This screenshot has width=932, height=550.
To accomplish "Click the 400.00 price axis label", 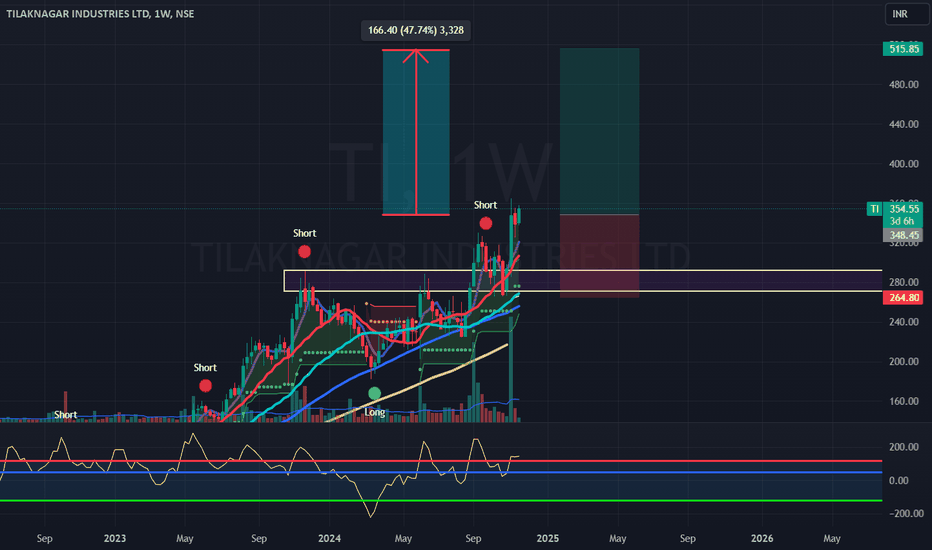I will 903,164.
